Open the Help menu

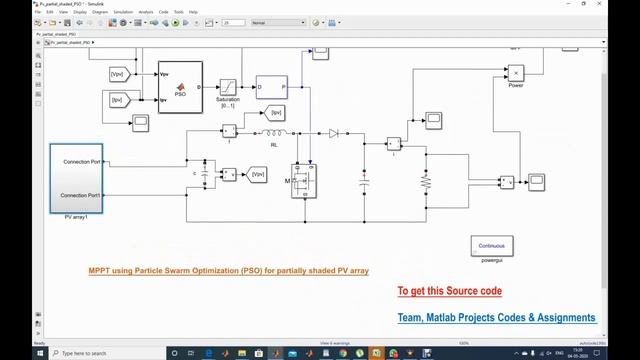point(193,12)
